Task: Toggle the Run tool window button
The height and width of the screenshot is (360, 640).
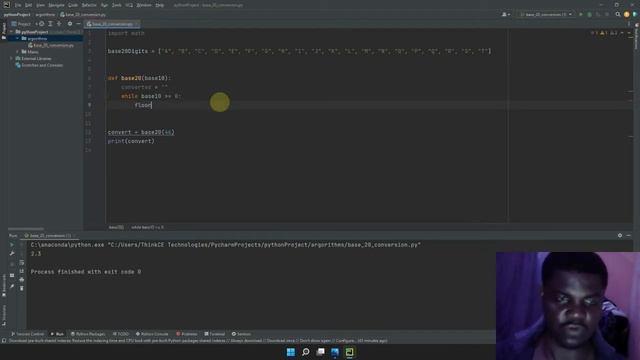Action: pyautogui.click(x=57, y=334)
